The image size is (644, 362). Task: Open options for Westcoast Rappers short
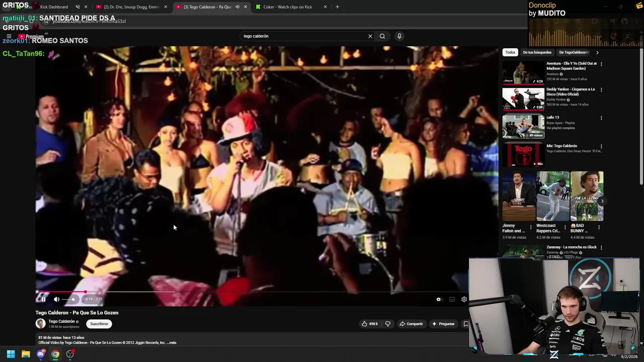(565, 227)
